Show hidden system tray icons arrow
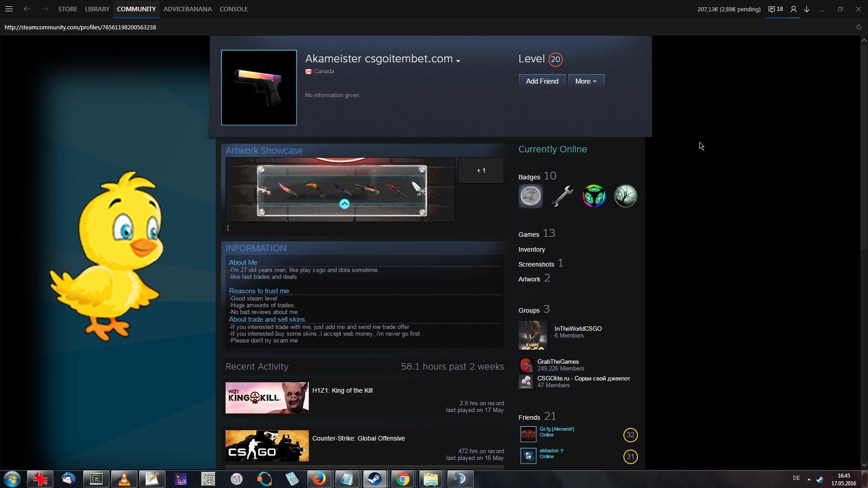Viewport: 868px width, 488px height. [x=809, y=479]
